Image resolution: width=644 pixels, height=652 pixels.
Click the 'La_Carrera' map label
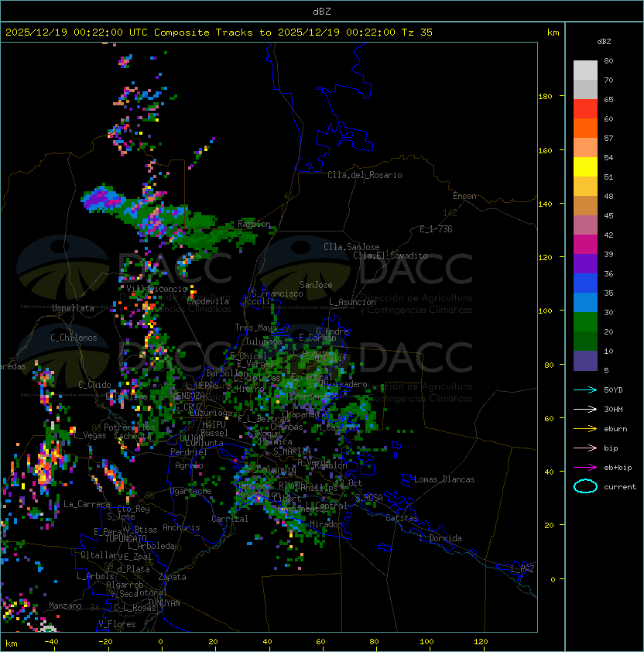point(87,504)
